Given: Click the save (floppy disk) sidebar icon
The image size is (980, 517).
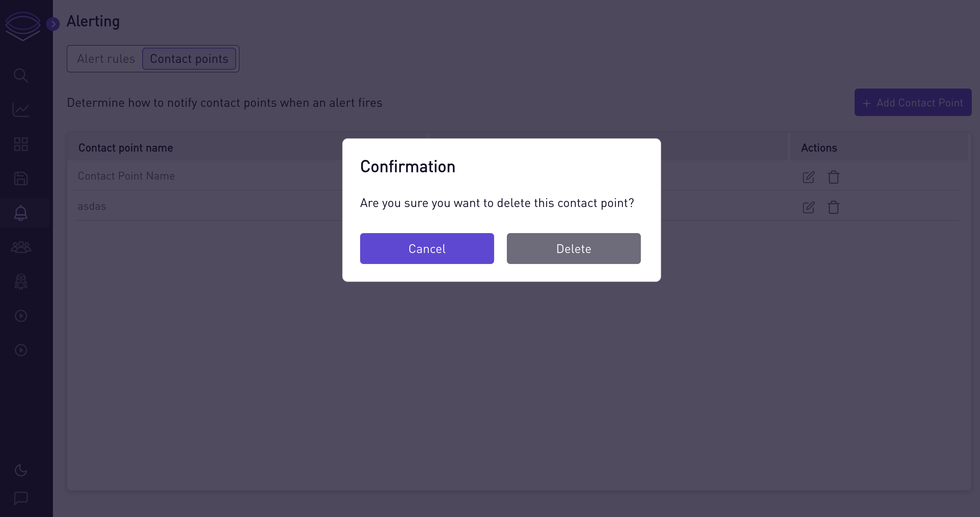Looking at the screenshot, I should pos(21,178).
